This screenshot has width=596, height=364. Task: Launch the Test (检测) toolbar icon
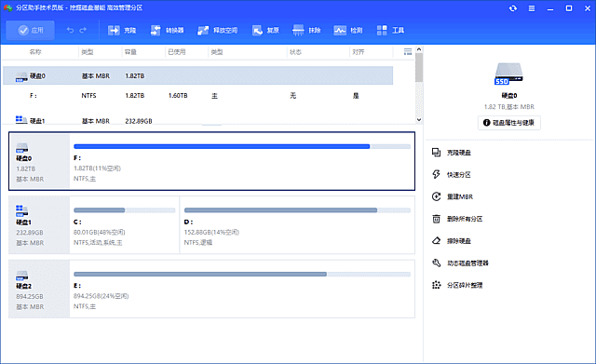[340, 30]
